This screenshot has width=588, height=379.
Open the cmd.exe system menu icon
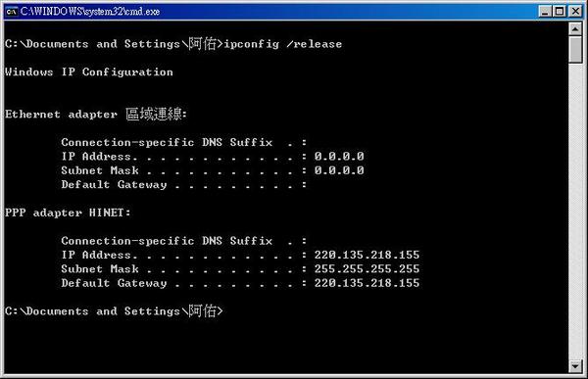[11, 11]
